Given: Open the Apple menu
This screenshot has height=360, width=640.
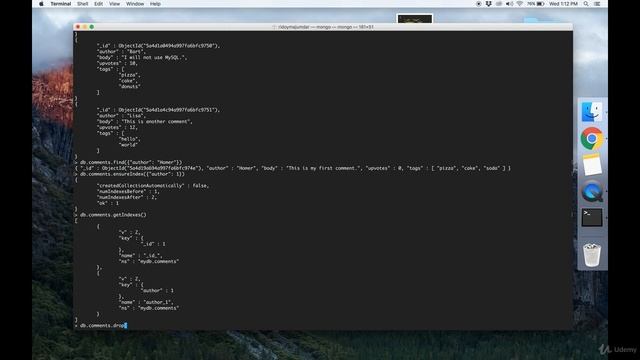Looking at the screenshot, I should 41,4.
